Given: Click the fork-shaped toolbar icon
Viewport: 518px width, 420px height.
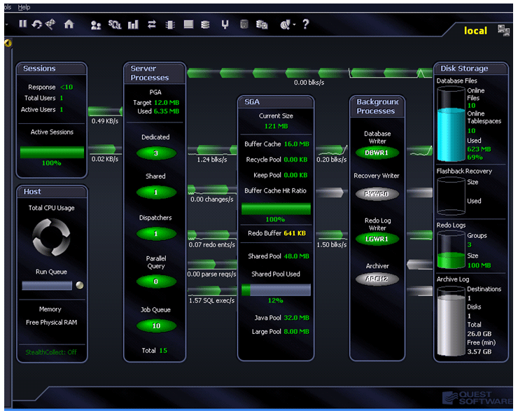Looking at the screenshot, I should (225, 24).
